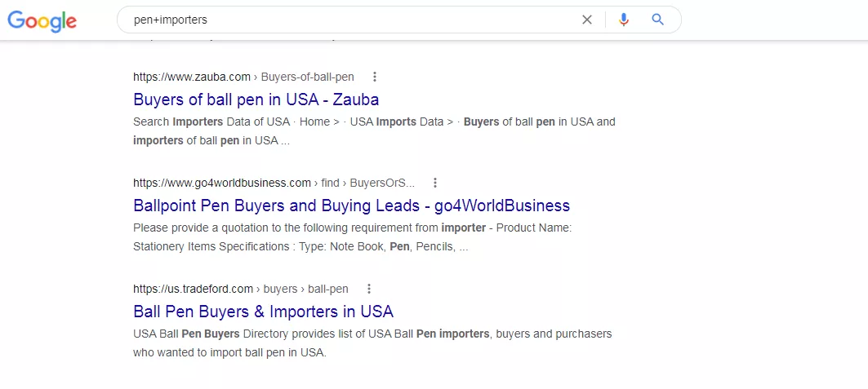Screen dimensions: 868x389
Task: Click the https://us.tradeford.com URL text
Action: tap(194, 289)
